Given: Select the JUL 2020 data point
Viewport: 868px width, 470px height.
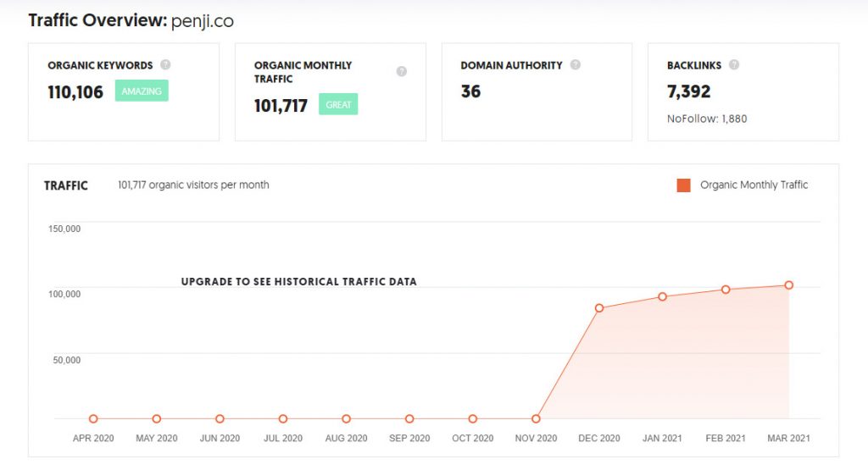Looking at the screenshot, I should pos(283,419).
